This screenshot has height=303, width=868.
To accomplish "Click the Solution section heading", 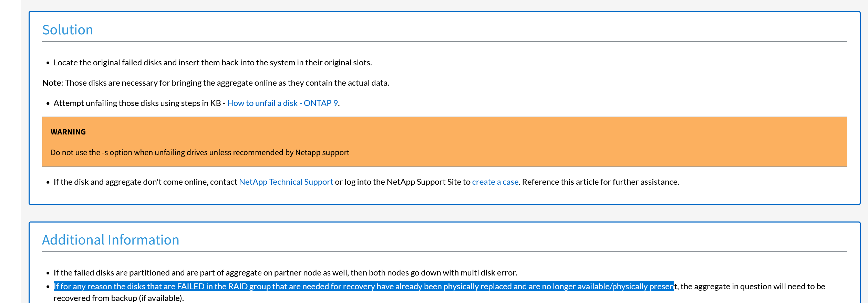I will 68,30.
